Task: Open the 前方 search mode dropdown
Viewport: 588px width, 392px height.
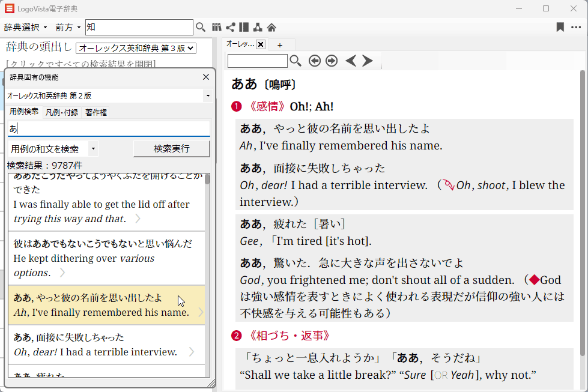Action: (x=68, y=28)
